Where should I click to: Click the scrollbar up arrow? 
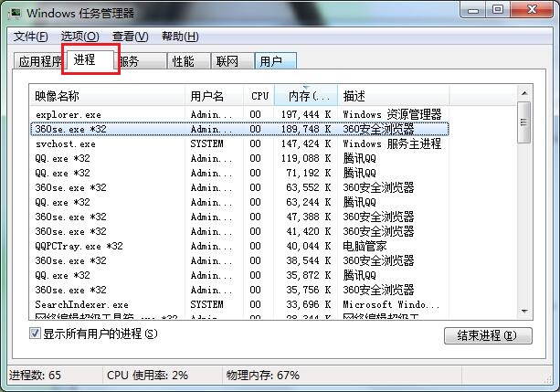(524, 93)
